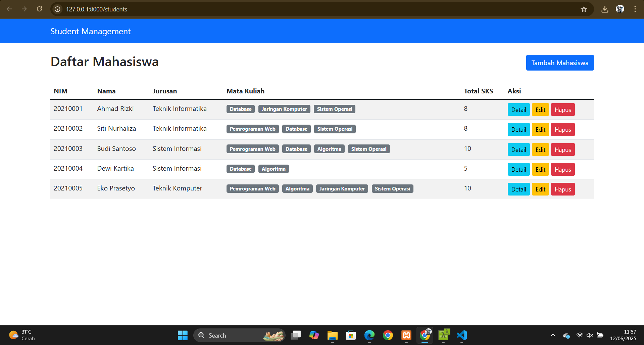Open File Explorer from taskbar
Screen dimensions: 644x345
point(332,335)
